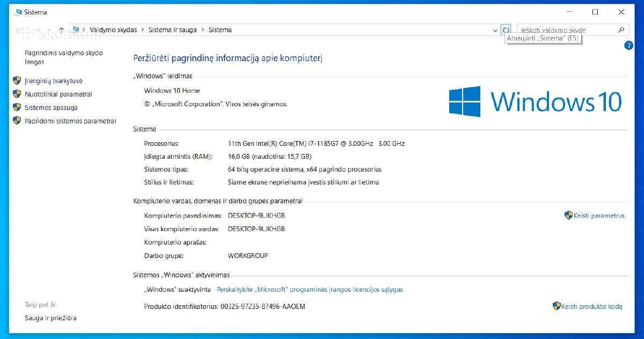The width and height of the screenshot is (644, 339).
Task: Click the „Windows" suaktyvinta status text
Action: [x=177, y=290]
